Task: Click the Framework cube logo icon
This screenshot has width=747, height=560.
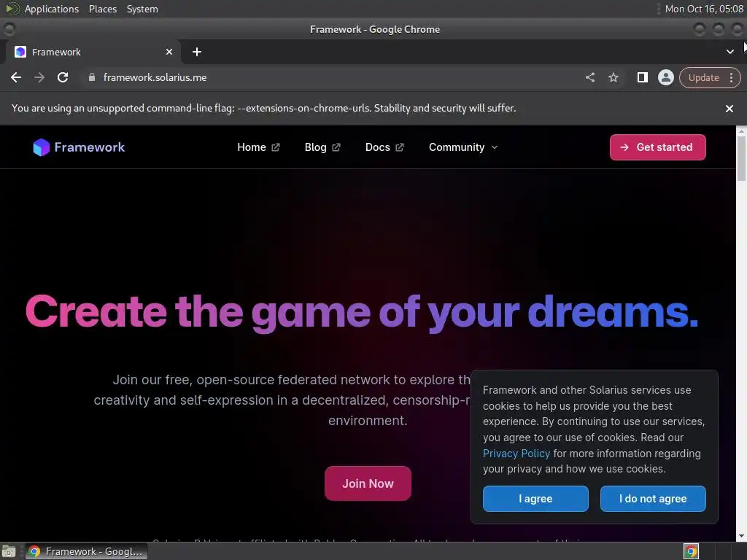Action: coord(41,147)
